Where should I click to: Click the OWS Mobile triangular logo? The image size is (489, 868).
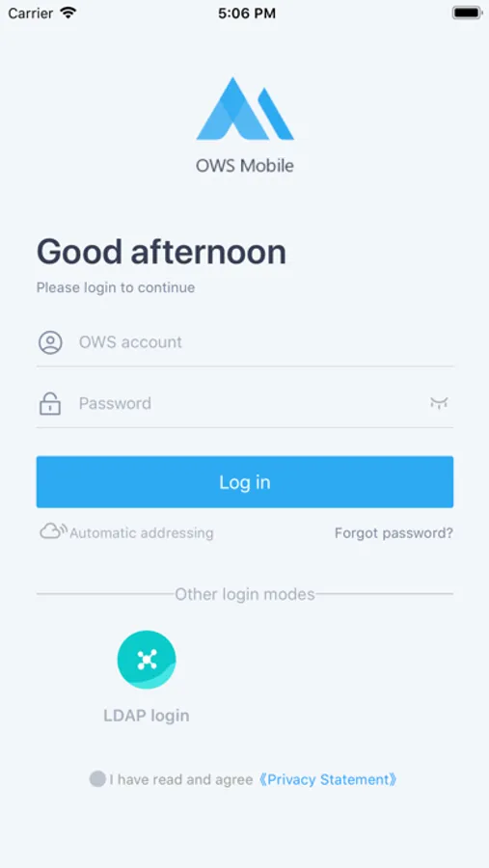pyautogui.click(x=245, y=108)
